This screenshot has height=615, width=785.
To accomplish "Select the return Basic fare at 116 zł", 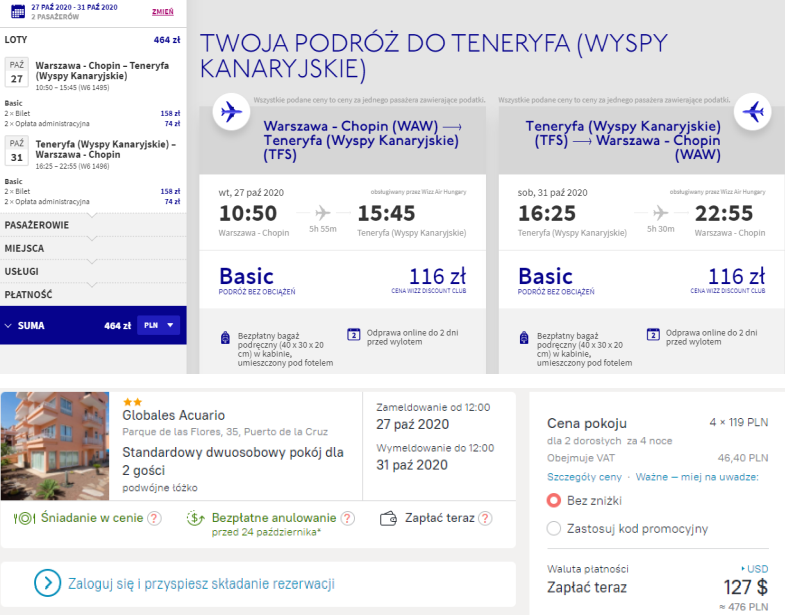I will (642, 279).
